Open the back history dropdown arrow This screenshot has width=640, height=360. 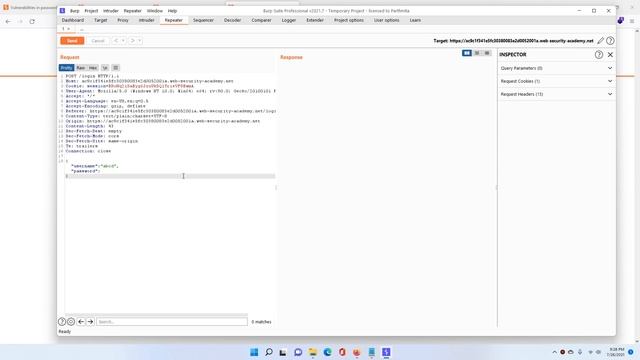tap(123, 41)
